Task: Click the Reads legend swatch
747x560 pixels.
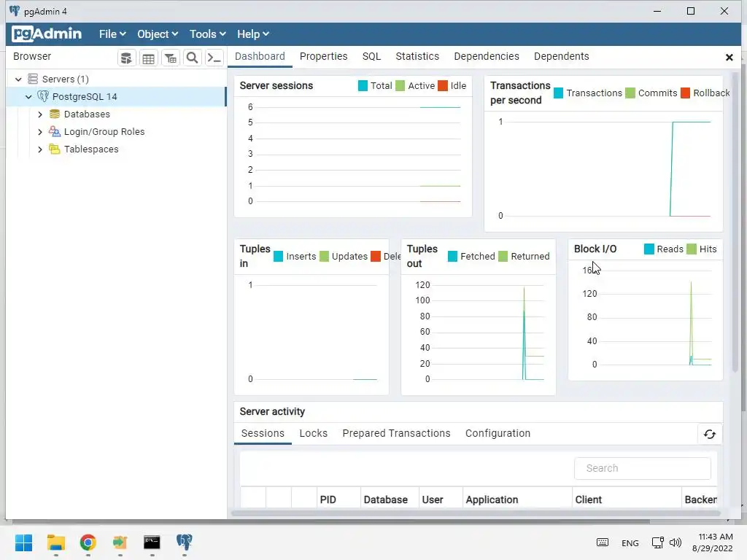Action: point(649,249)
